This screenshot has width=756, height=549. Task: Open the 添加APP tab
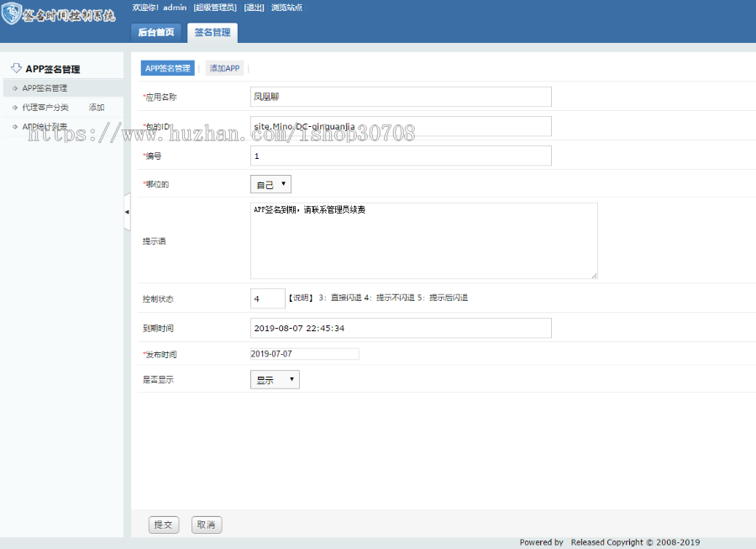(223, 67)
